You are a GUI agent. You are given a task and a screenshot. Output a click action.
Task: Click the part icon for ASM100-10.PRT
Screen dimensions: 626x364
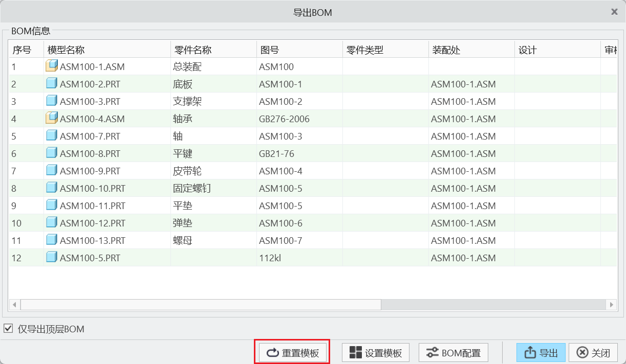tap(52, 188)
